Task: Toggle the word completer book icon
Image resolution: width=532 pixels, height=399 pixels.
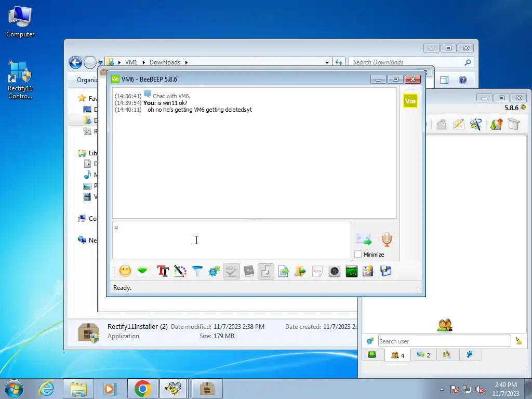Action: [x=249, y=271]
